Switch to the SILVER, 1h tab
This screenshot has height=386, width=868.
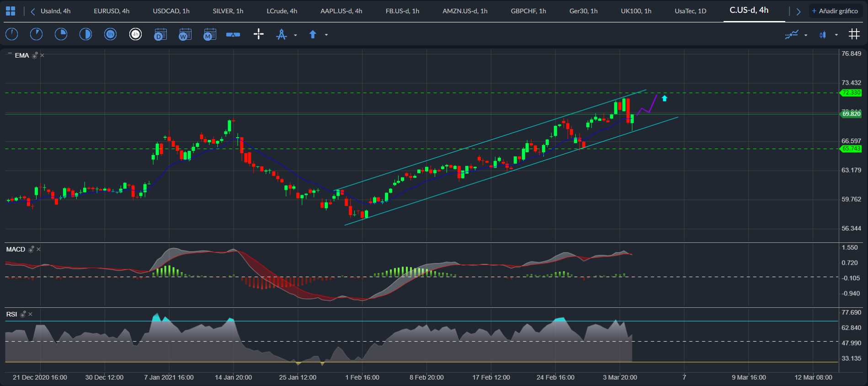click(228, 11)
